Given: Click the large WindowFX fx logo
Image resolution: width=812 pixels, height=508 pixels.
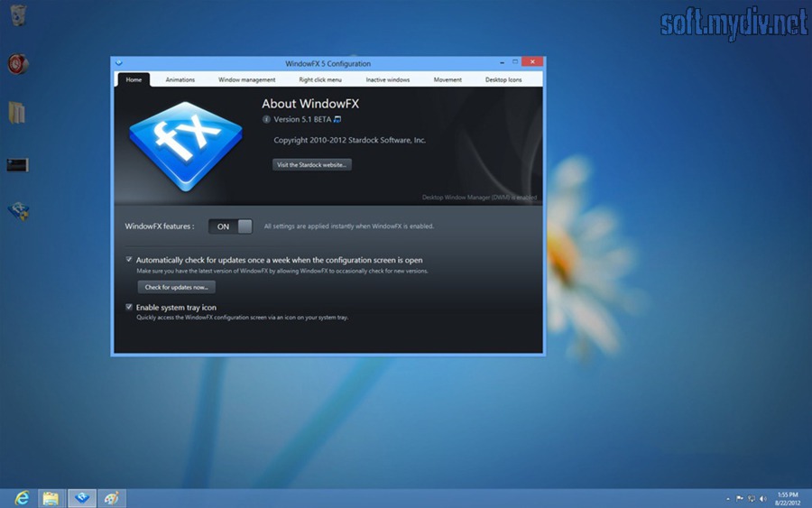Looking at the screenshot, I should pos(185,146).
